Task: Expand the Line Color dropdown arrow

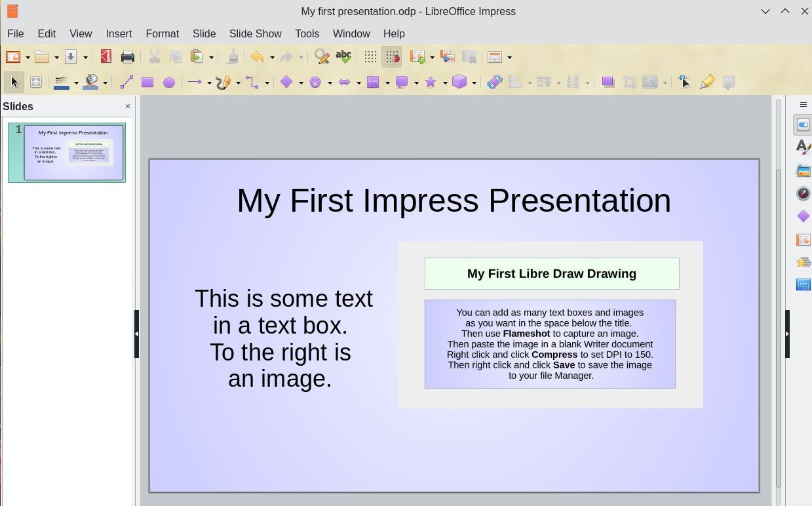Action: click(x=76, y=83)
